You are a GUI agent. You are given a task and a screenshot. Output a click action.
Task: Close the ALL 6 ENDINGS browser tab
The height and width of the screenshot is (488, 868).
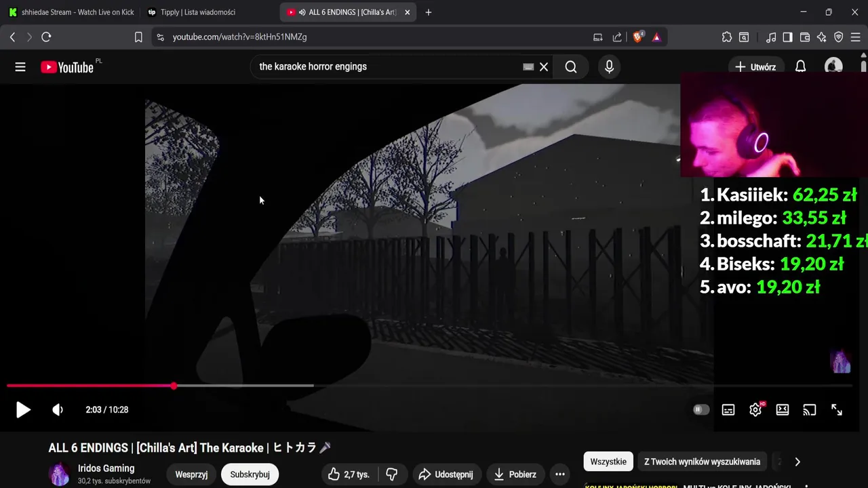[x=407, y=12]
